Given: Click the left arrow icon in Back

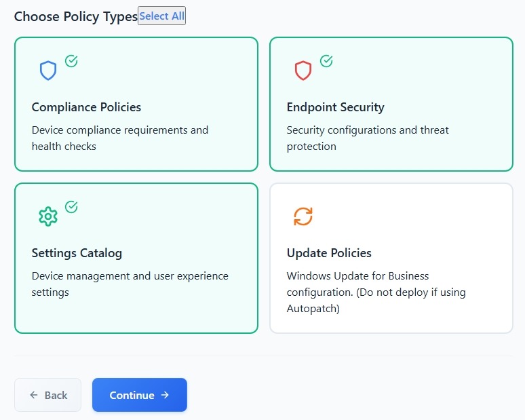Looking at the screenshot, I should (x=34, y=395).
